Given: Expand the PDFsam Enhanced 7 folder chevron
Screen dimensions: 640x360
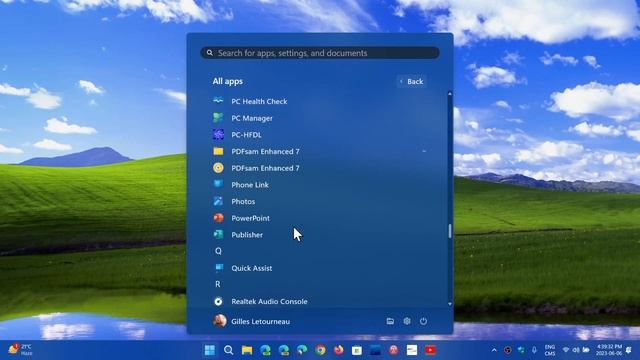Looking at the screenshot, I should (x=424, y=151).
